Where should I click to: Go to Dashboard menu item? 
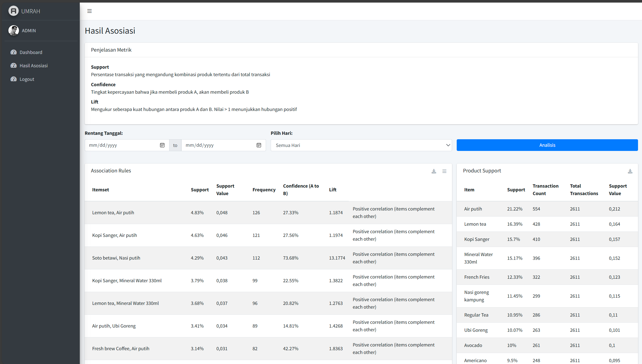(31, 52)
